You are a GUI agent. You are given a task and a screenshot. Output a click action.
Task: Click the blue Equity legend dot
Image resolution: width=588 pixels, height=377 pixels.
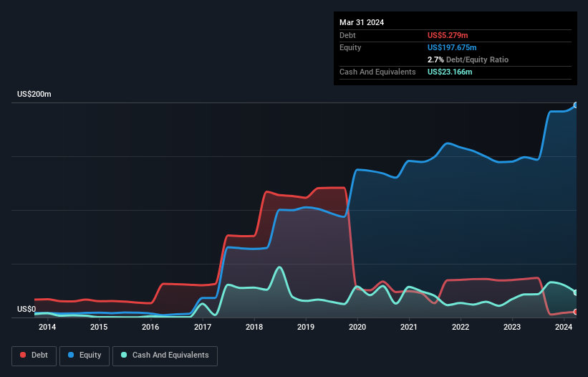coord(71,355)
